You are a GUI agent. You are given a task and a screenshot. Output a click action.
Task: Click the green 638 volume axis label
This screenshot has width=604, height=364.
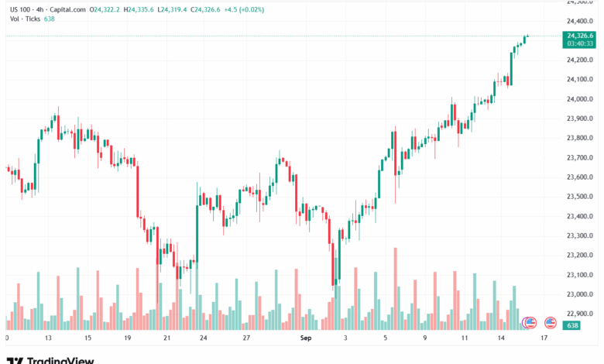(x=573, y=325)
